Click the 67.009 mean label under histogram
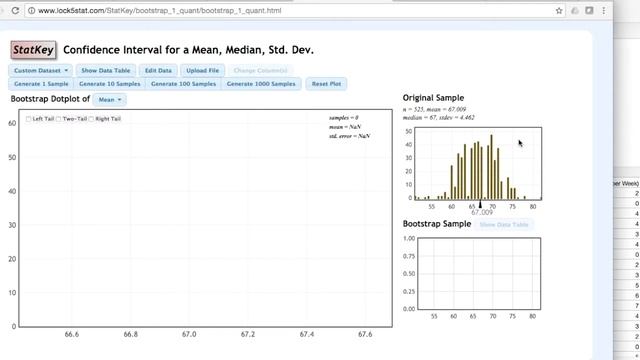Image resolution: width=640 pixels, height=360 pixels. click(x=482, y=212)
